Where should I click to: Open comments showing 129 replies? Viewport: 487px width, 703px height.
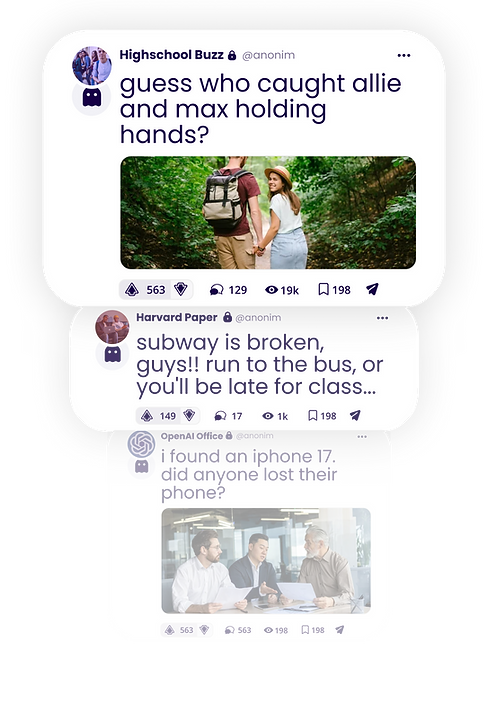point(228,290)
